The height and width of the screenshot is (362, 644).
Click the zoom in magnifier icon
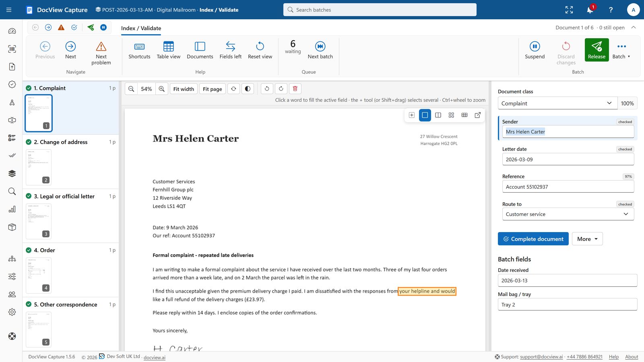point(162,89)
